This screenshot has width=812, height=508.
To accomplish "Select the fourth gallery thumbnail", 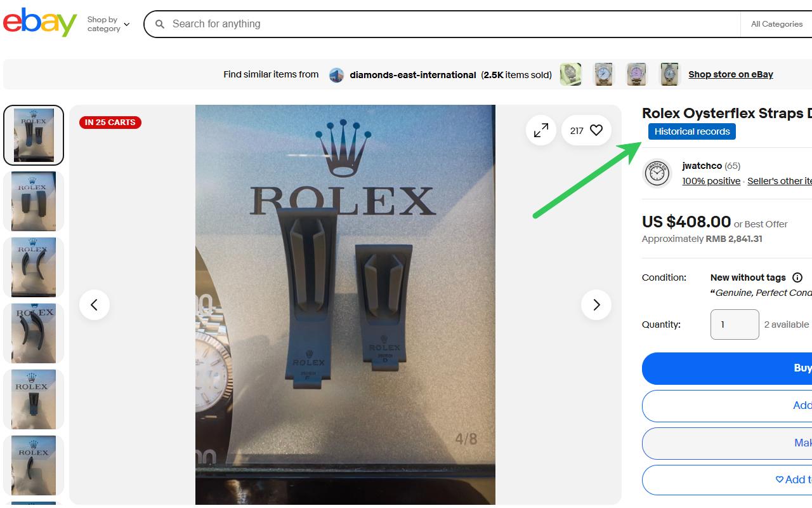I will point(34,333).
